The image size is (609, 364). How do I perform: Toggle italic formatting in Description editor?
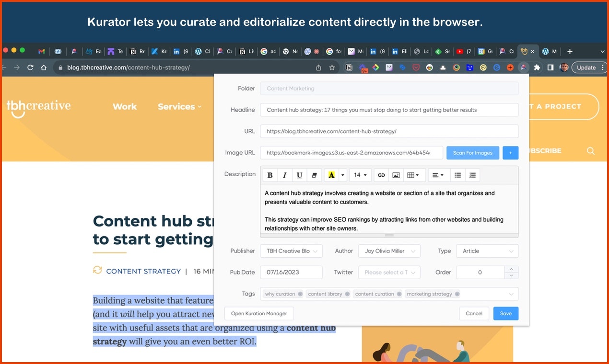pos(285,175)
